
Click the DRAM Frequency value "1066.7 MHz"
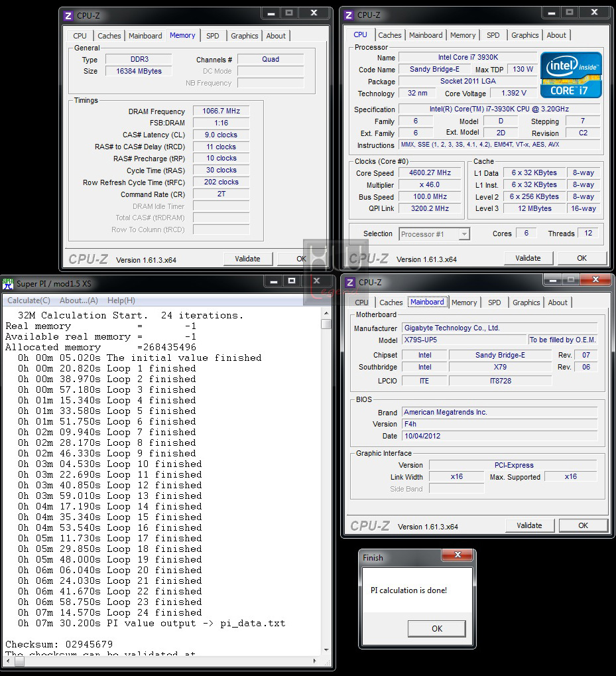[x=221, y=111]
